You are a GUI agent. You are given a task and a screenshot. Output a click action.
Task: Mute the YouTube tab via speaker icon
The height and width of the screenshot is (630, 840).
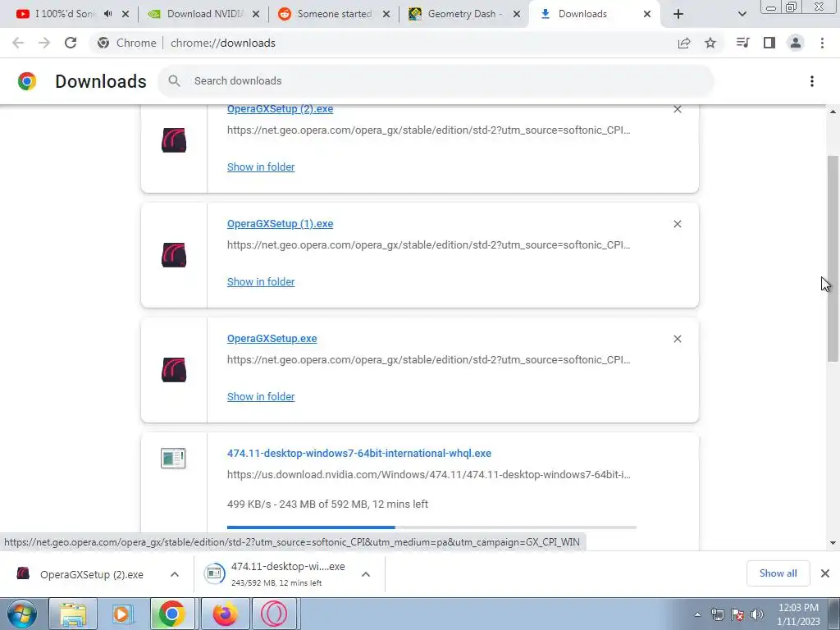[107, 14]
